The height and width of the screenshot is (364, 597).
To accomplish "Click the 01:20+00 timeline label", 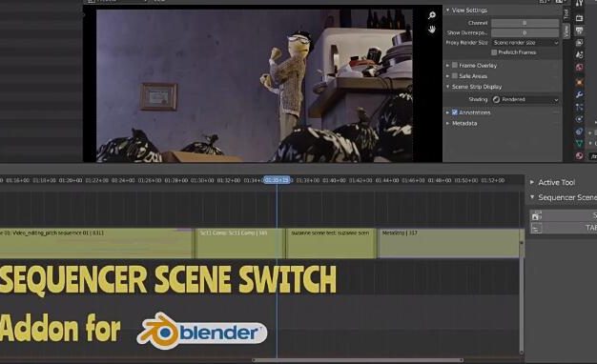I will coord(71,180).
